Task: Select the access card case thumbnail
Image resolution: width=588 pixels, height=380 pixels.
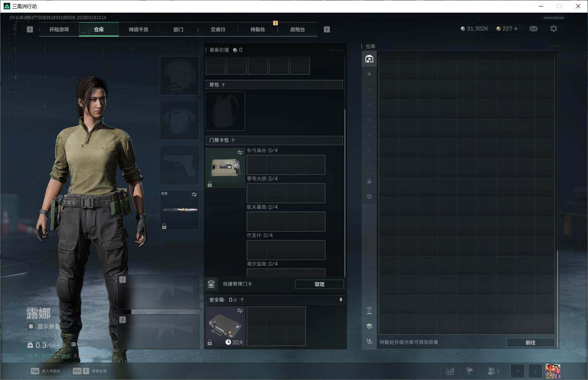Action: pyautogui.click(x=225, y=168)
